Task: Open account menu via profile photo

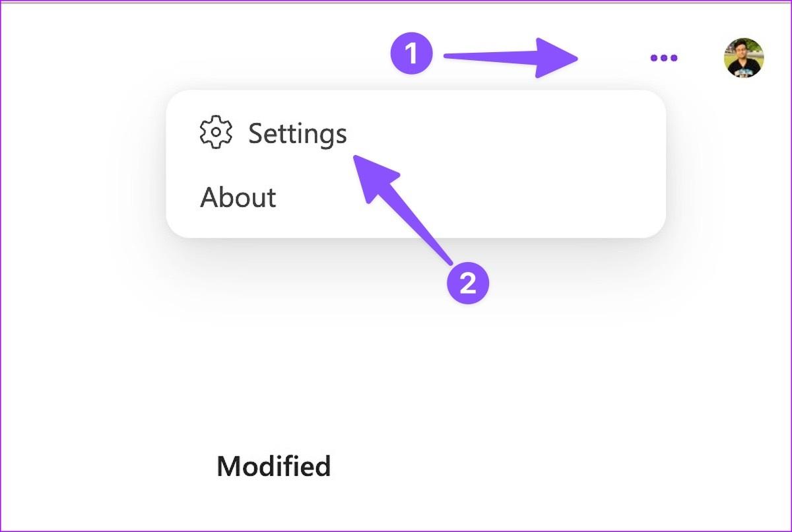Action: [x=744, y=58]
